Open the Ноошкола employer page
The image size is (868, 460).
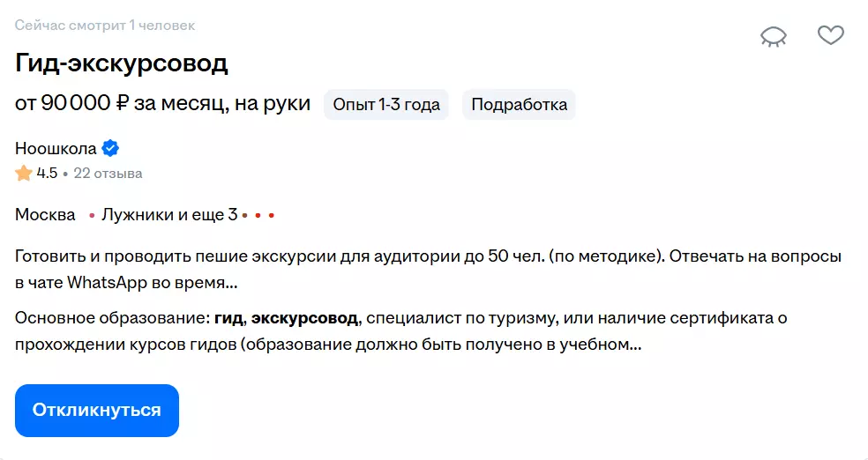(56, 148)
